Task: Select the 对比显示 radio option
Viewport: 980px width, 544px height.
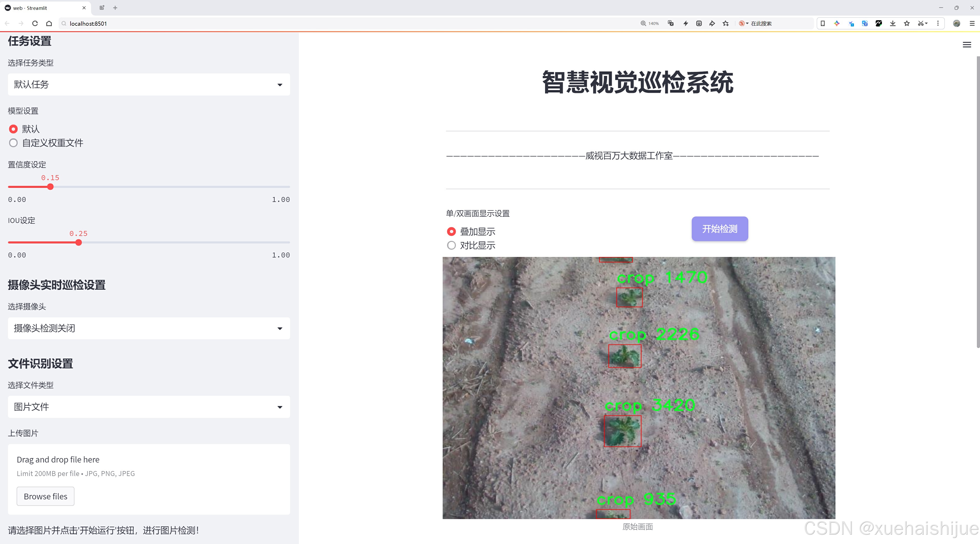Action: pyautogui.click(x=451, y=245)
